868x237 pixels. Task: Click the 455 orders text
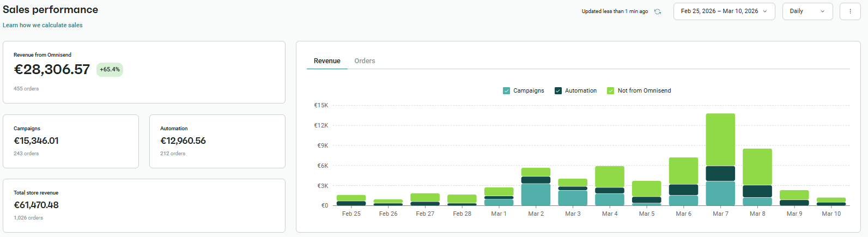(x=26, y=89)
